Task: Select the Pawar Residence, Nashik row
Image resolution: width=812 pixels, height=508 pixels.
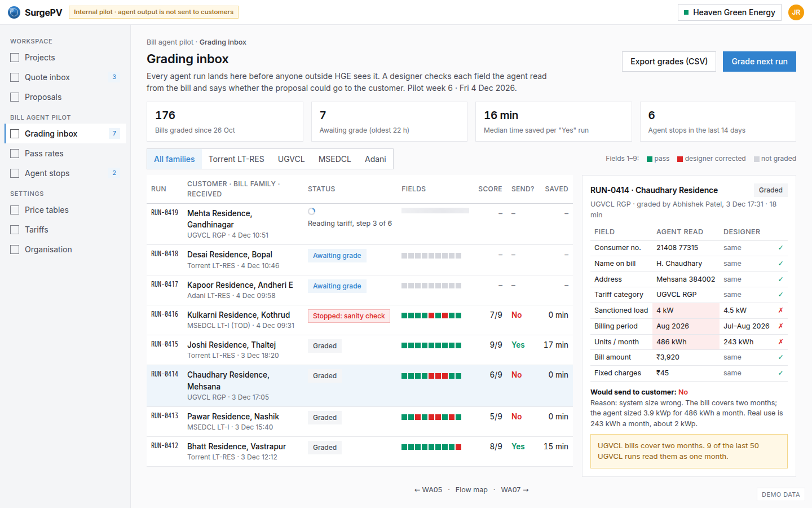Action: tap(360, 422)
